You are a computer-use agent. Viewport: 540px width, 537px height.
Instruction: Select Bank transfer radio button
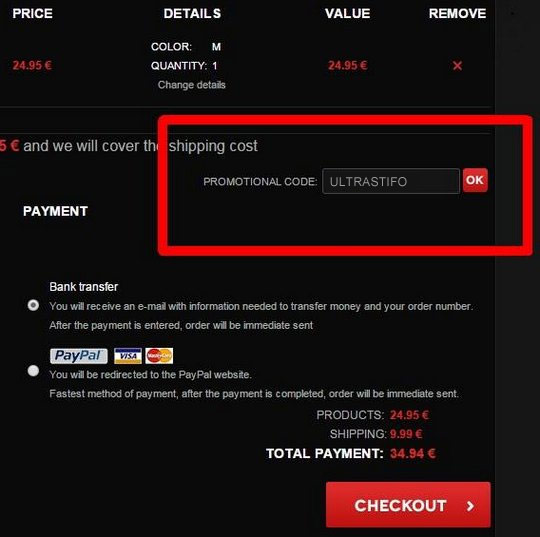(x=33, y=305)
